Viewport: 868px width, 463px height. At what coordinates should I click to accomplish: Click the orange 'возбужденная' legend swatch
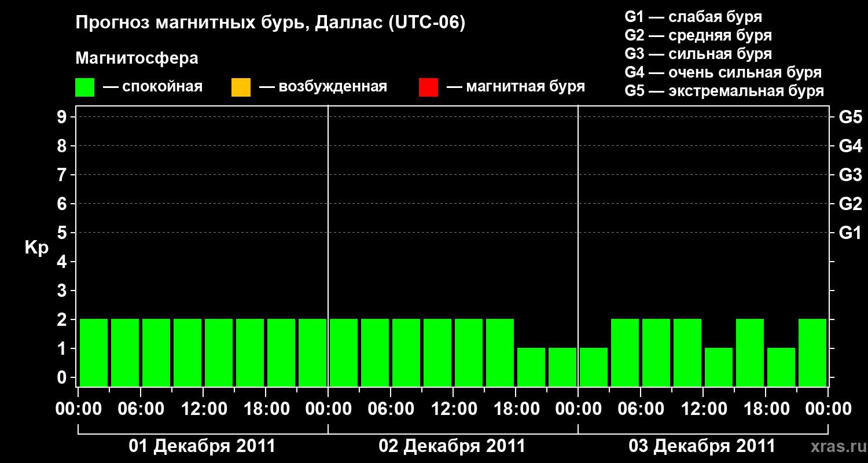(241, 87)
